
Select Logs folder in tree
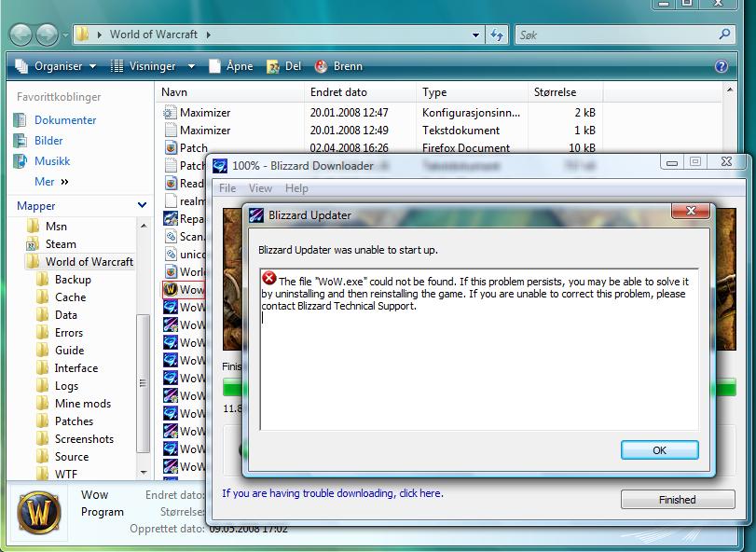click(x=66, y=386)
